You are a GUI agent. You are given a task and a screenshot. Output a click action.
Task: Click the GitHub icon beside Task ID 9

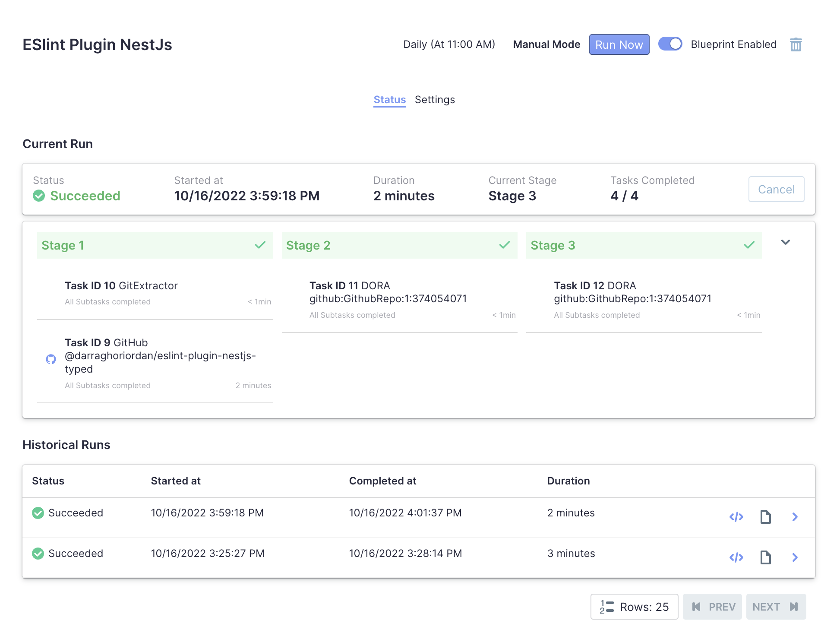point(51,359)
